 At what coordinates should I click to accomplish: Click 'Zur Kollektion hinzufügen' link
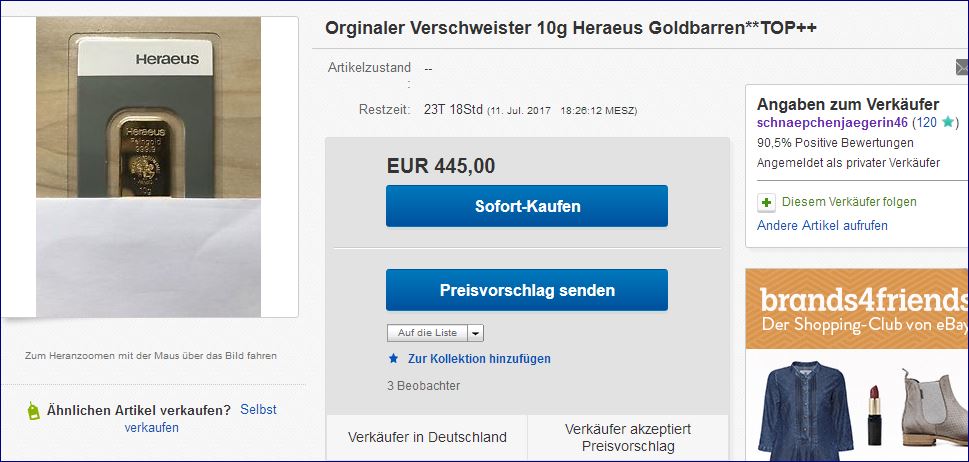point(479,359)
